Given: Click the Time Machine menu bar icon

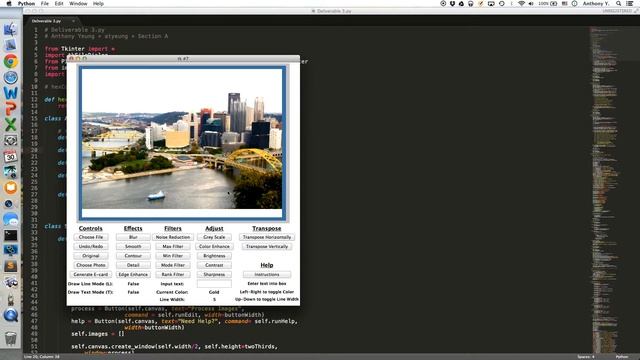Looking at the screenshot, I should click(502, 4).
